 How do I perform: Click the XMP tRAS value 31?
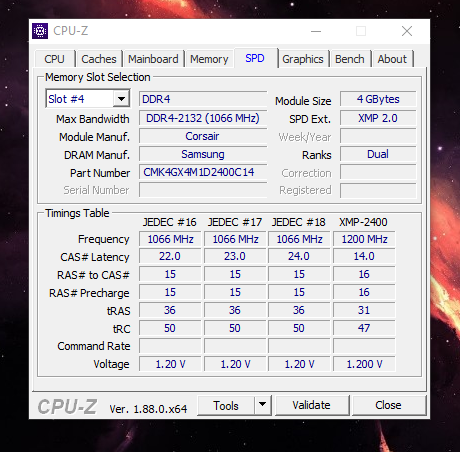pyautogui.click(x=364, y=310)
